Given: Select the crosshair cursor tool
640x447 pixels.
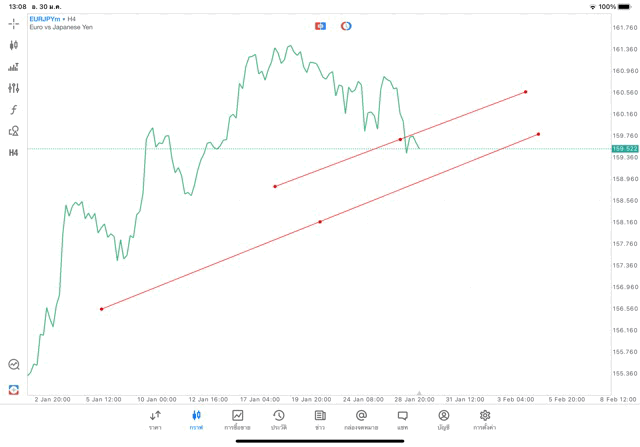Looking at the screenshot, I should tap(14, 23).
